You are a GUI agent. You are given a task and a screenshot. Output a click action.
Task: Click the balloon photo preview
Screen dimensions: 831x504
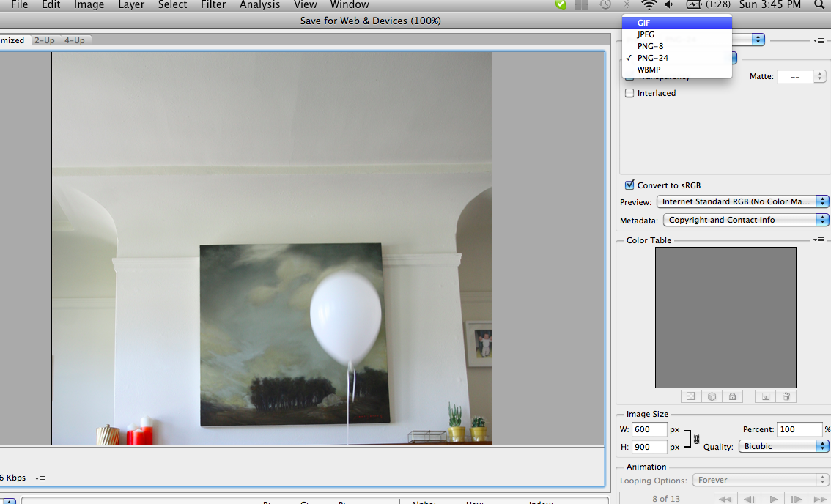pos(272,248)
